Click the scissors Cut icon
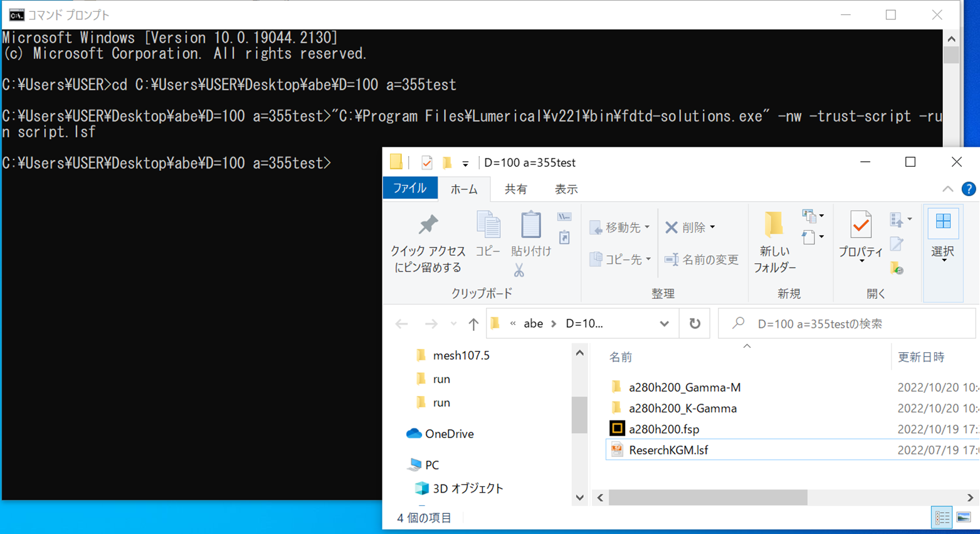 point(519,270)
